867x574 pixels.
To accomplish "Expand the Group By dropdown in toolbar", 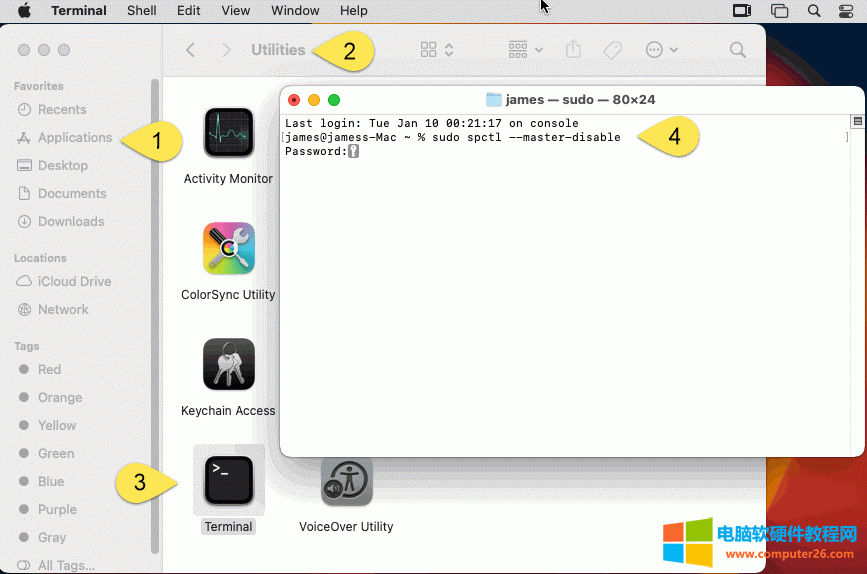I will point(525,50).
